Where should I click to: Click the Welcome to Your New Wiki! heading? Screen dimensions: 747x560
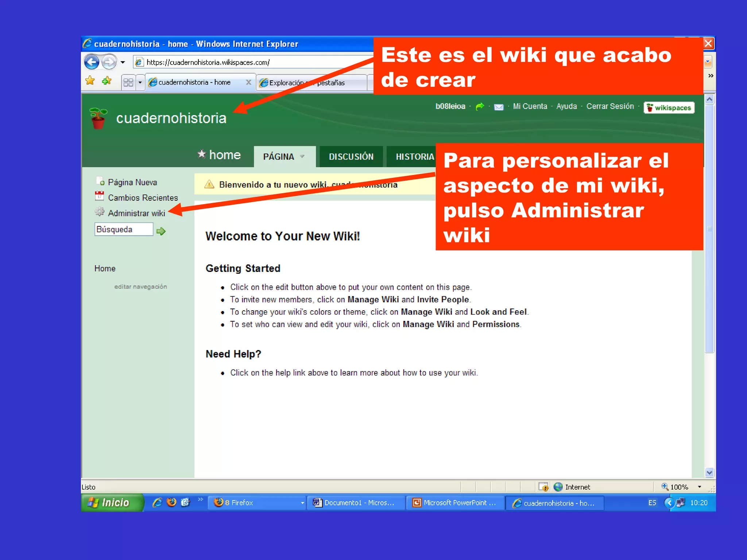(283, 236)
